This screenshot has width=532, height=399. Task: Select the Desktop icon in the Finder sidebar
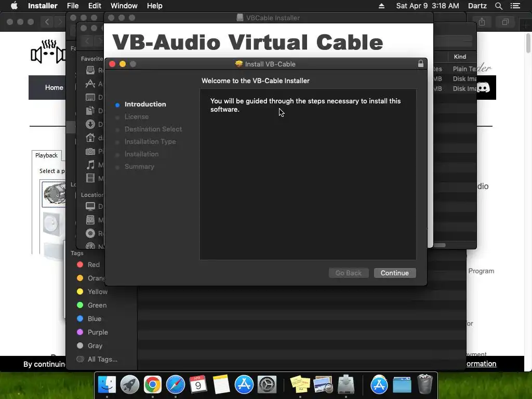coord(90,97)
